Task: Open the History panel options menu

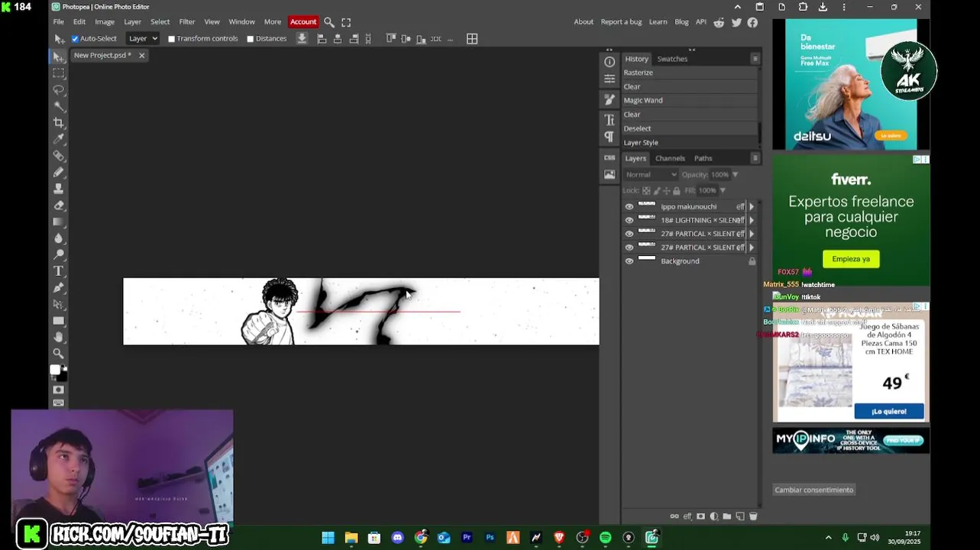Action: pos(755,59)
